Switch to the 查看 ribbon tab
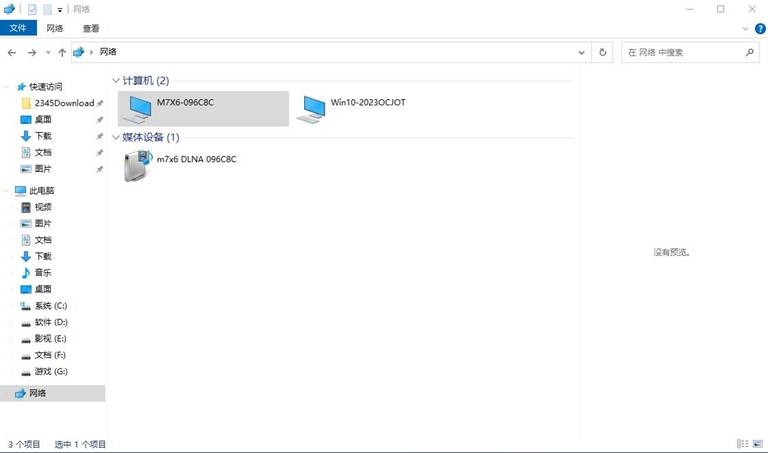 (91, 28)
